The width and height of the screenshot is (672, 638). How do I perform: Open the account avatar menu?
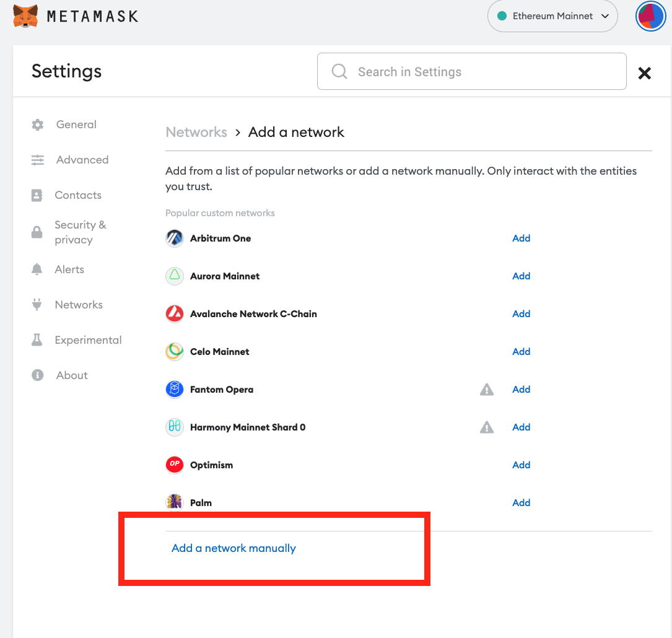[x=650, y=16]
